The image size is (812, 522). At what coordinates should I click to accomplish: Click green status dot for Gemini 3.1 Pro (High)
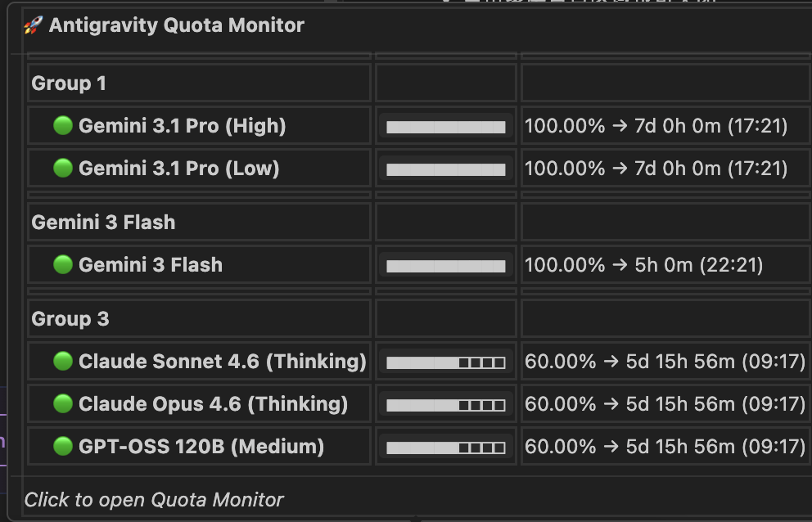(x=63, y=125)
